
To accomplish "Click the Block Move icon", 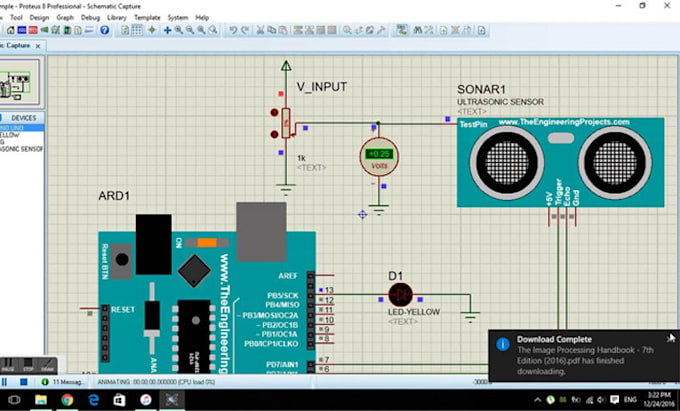I will pos(309,30).
